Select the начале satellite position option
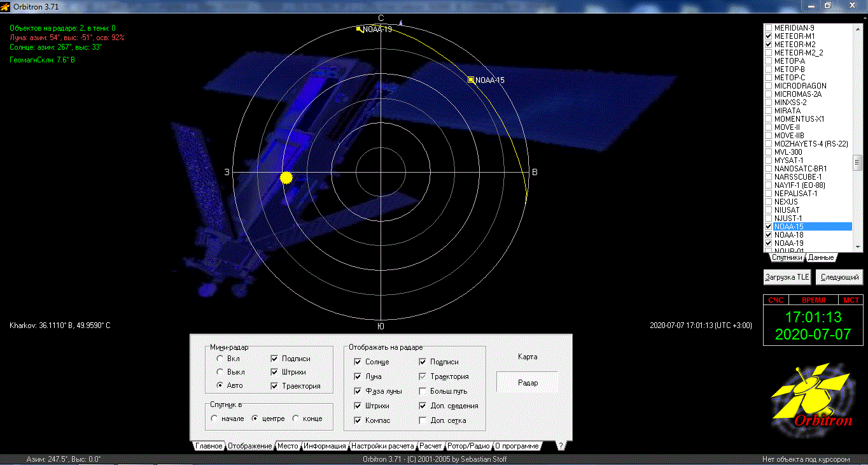 [x=214, y=418]
